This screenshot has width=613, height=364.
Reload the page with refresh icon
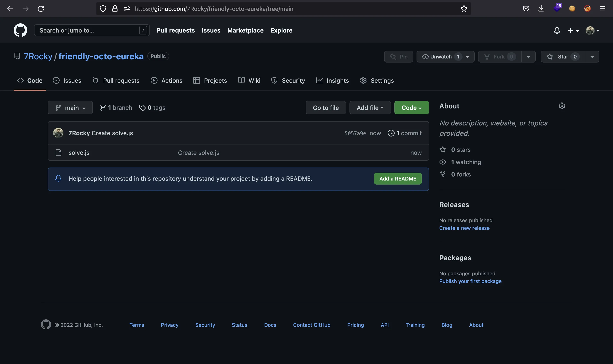tap(41, 9)
